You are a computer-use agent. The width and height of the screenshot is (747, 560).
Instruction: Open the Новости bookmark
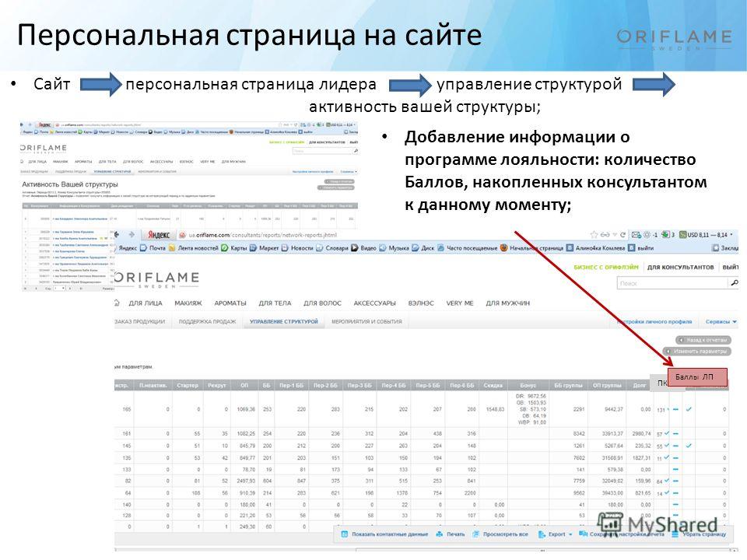[297, 248]
